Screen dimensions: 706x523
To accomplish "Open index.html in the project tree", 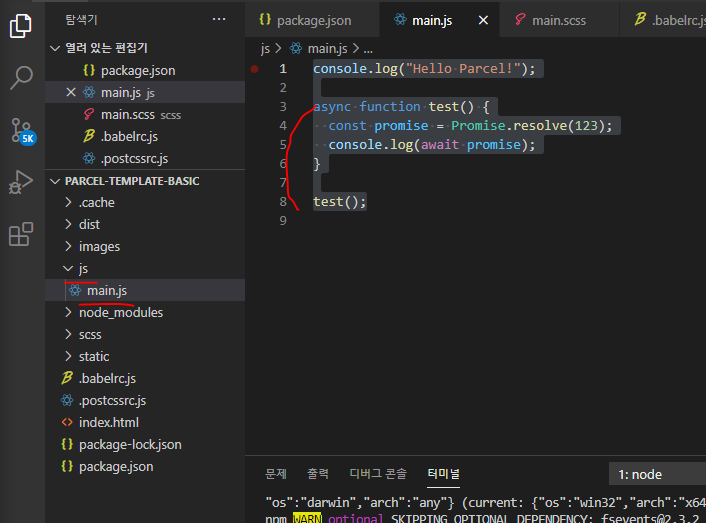I will pos(145,423).
